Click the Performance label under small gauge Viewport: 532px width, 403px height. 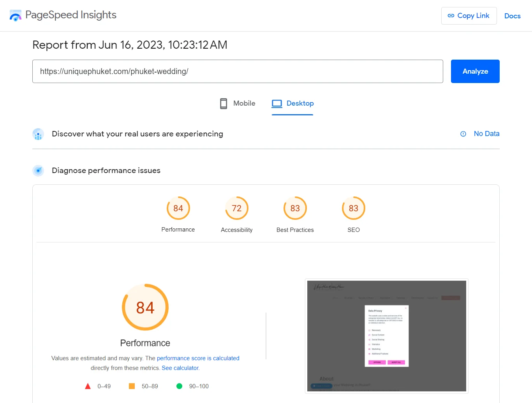[x=178, y=230]
